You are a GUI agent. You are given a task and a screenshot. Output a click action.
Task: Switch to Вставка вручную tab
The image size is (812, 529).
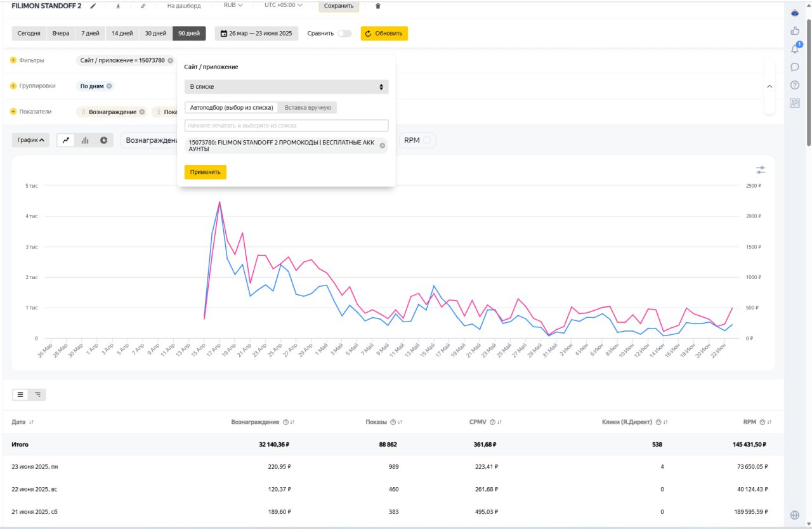(308, 108)
